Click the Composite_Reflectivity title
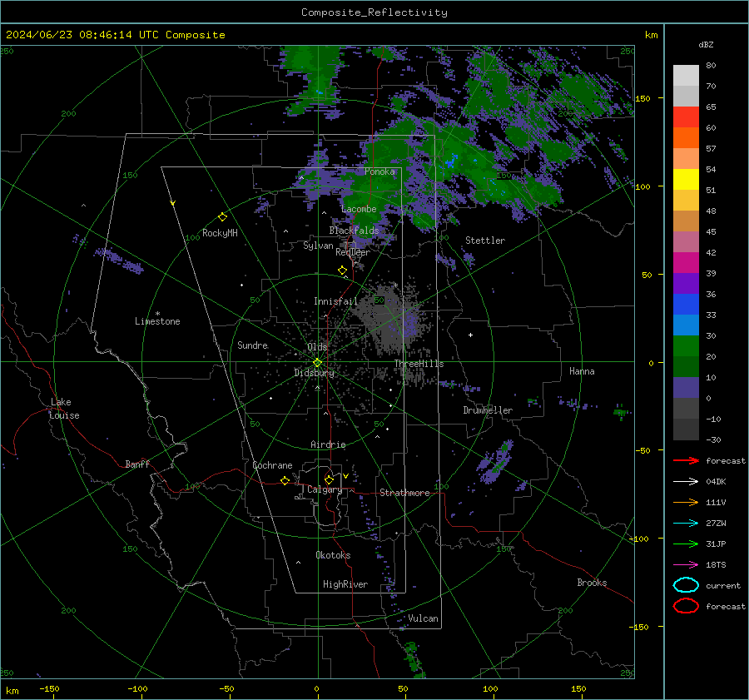The image size is (749, 700). click(x=374, y=12)
